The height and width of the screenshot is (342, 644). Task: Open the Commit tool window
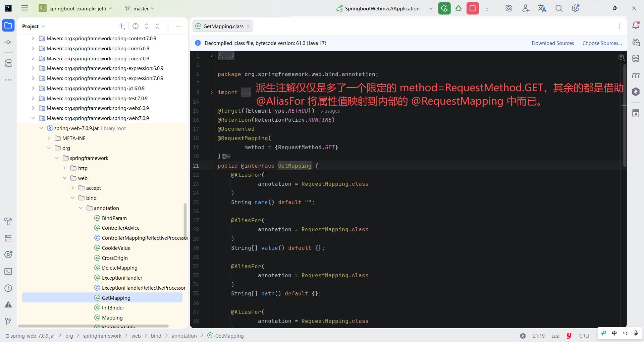8,42
